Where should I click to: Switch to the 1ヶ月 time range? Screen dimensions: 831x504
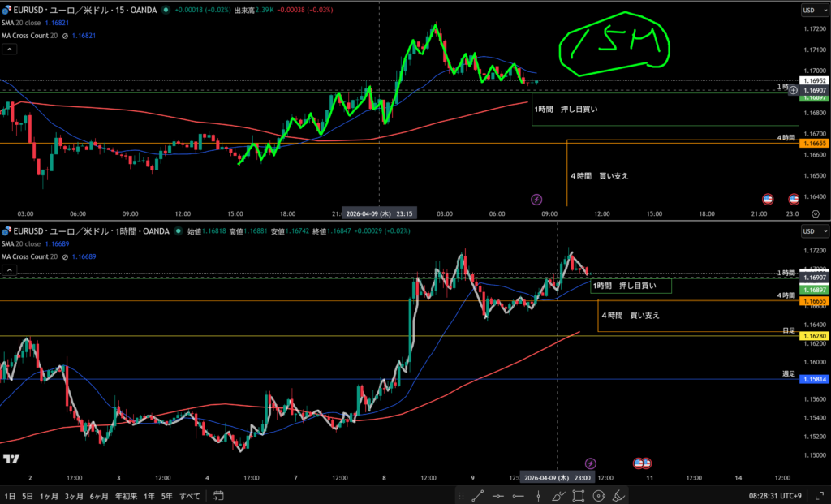pos(50,495)
